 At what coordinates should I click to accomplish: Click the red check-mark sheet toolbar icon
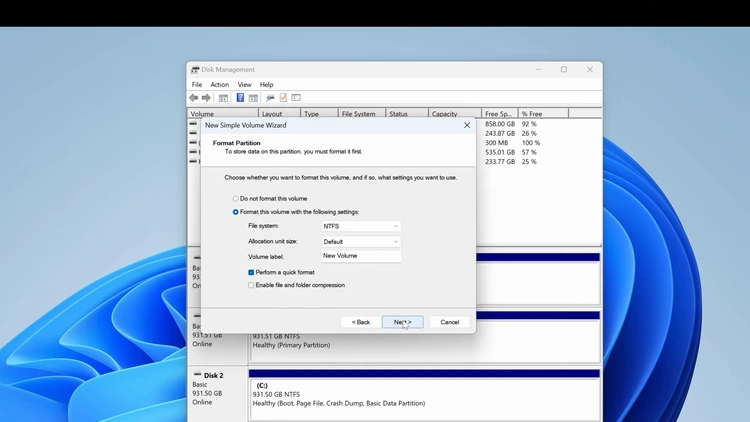tap(283, 98)
